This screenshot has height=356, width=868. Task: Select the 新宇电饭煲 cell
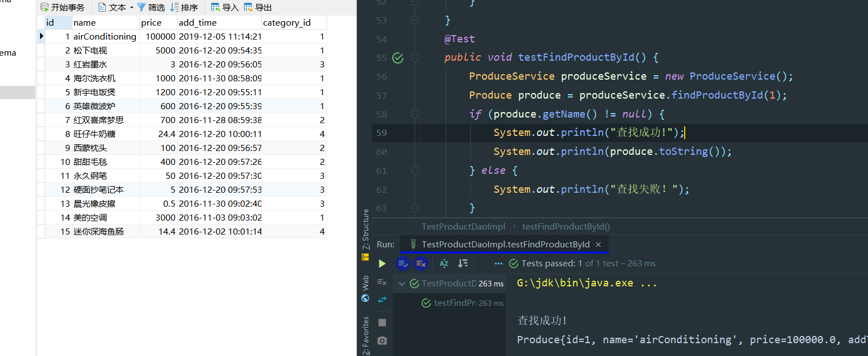pos(106,92)
